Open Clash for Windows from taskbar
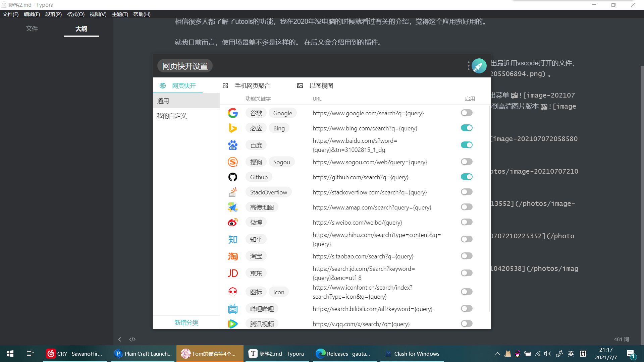The image size is (644, 362). (x=412, y=354)
